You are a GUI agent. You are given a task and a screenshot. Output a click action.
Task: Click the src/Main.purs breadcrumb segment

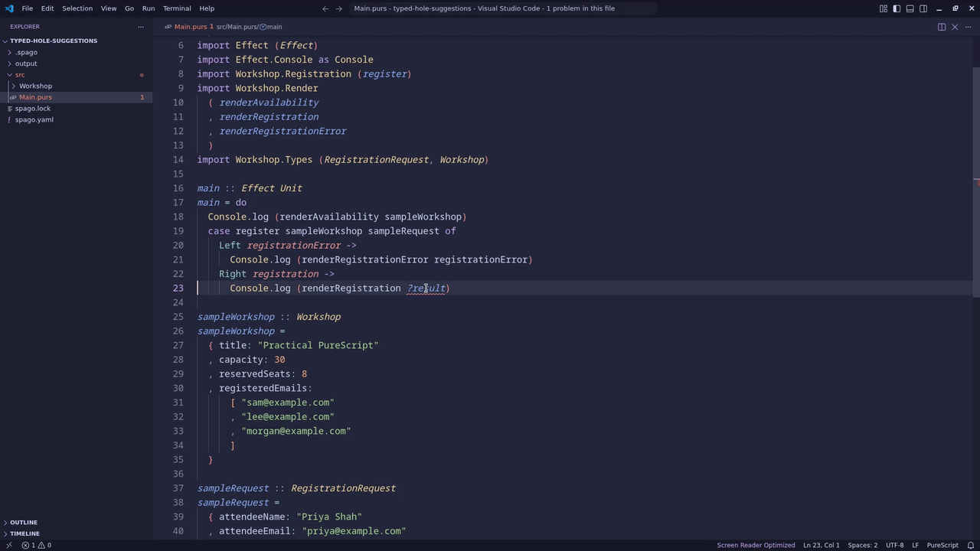(x=237, y=27)
